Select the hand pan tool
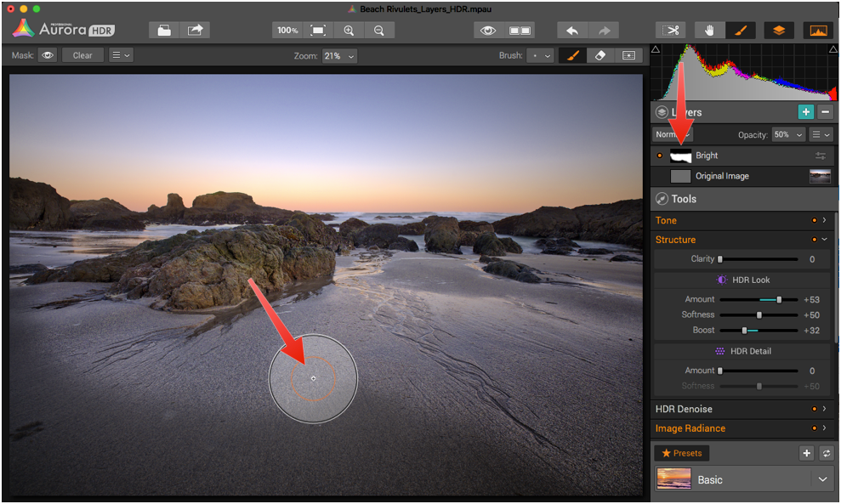 pyautogui.click(x=710, y=31)
